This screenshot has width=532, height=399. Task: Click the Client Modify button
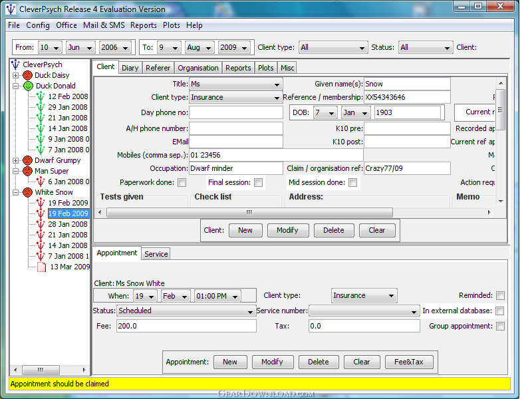(288, 230)
